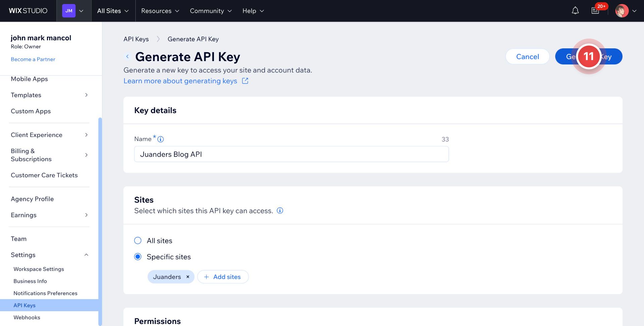Open Notifications Preferences

point(45,293)
